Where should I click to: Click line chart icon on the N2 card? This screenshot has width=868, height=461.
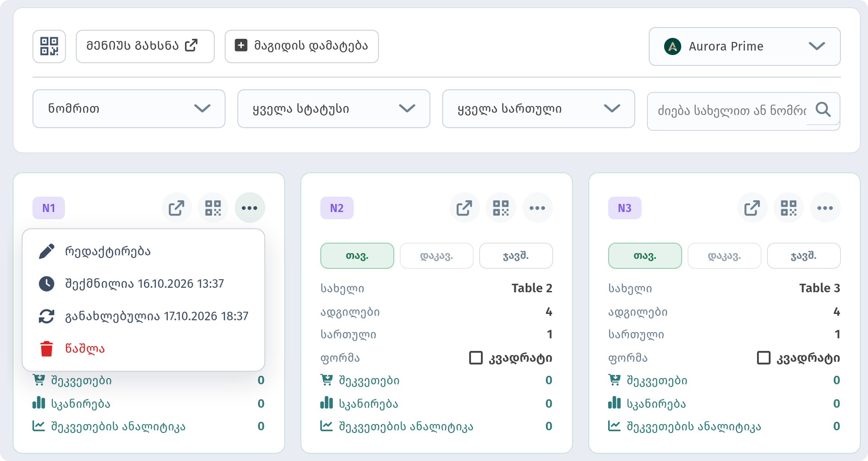coord(327,426)
